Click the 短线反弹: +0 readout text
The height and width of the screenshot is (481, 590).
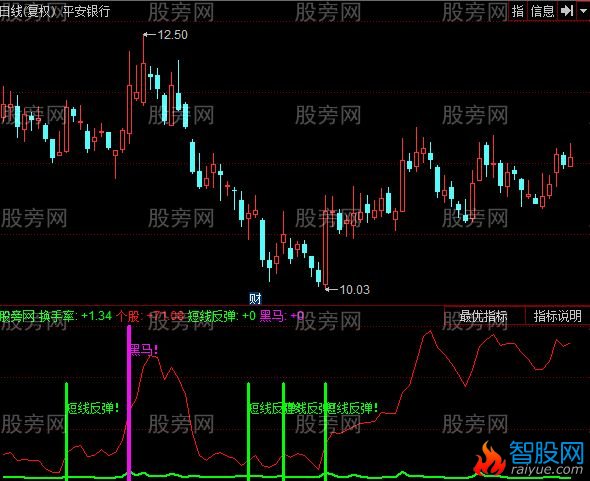point(222,316)
